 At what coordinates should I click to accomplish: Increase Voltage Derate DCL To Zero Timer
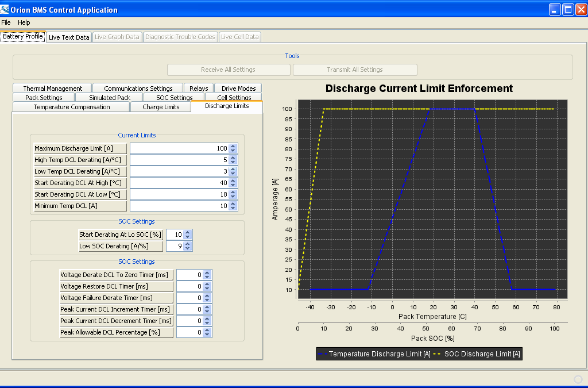tap(207, 272)
